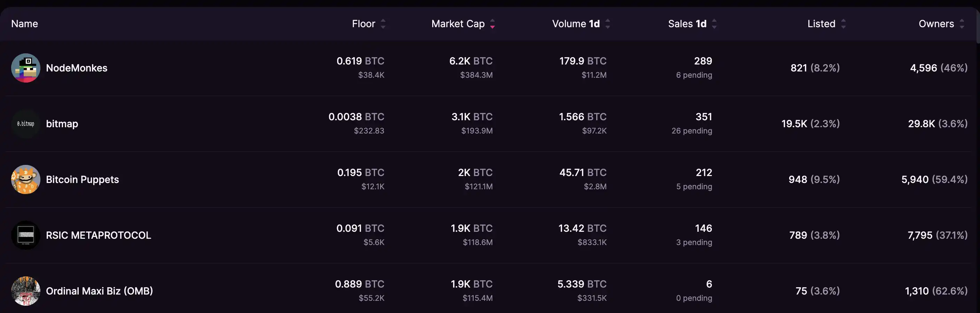Click sort arrows next to Volume 1d
The image size is (980, 313).
(x=608, y=24)
